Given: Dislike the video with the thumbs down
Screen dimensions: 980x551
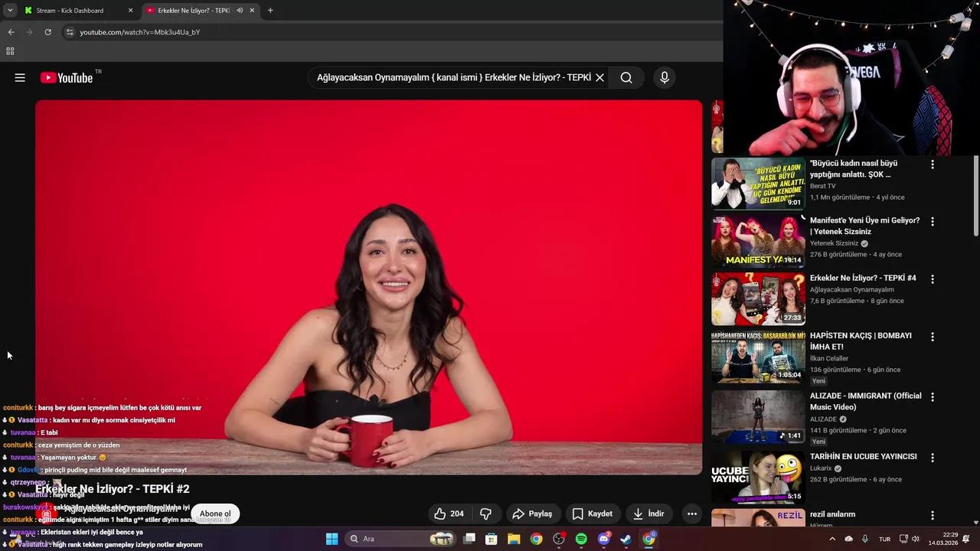Looking at the screenshot, I should pos(485,514).
